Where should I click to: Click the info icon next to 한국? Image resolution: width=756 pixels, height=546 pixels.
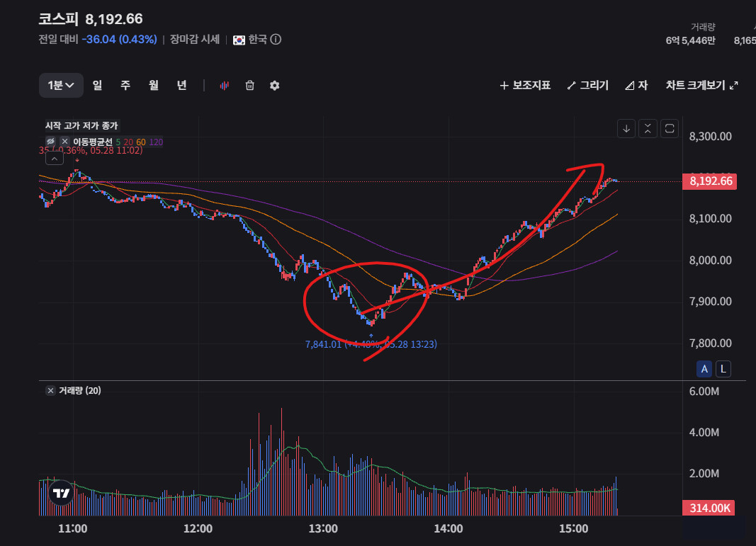tap(276, 40)
